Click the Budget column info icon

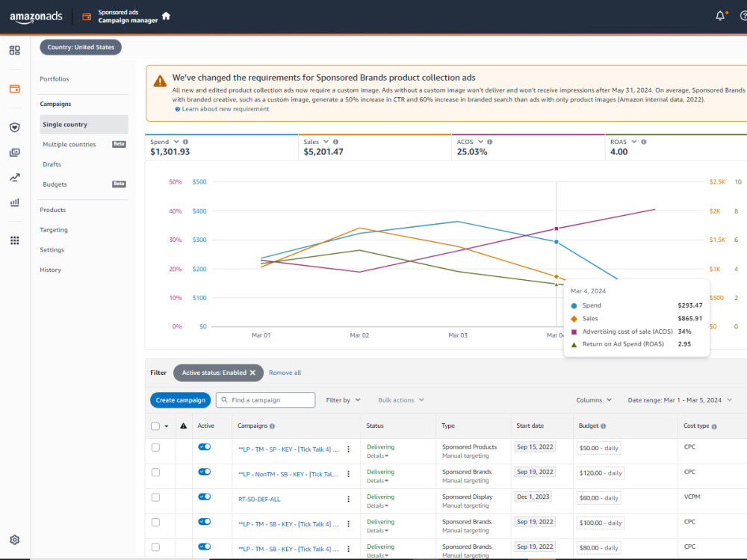point(603,426)
